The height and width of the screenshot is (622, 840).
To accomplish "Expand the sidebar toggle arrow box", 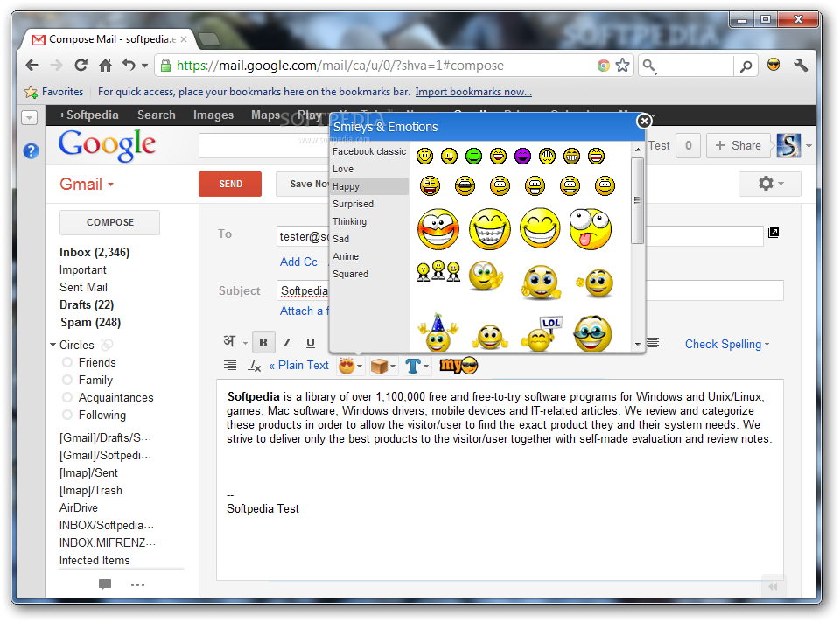I will pos(30,117).
